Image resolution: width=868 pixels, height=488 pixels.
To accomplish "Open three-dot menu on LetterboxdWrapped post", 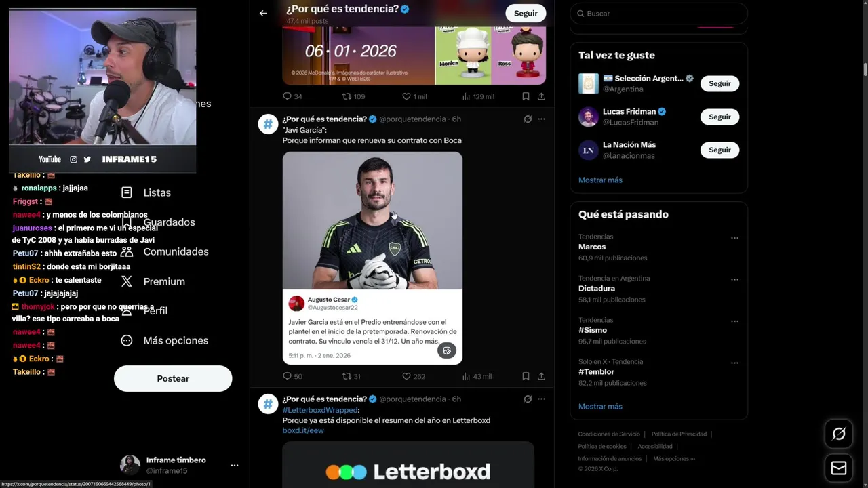I will coord(541,399).
